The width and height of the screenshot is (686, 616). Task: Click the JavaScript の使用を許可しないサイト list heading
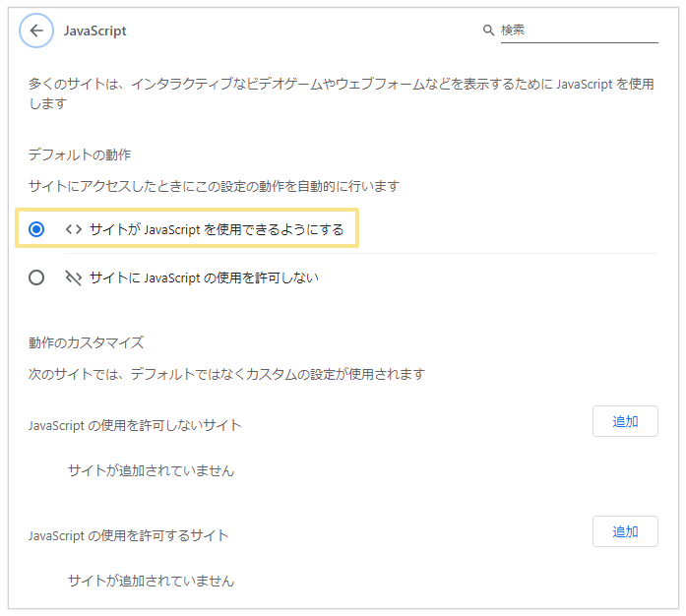(x=135, y=425)
